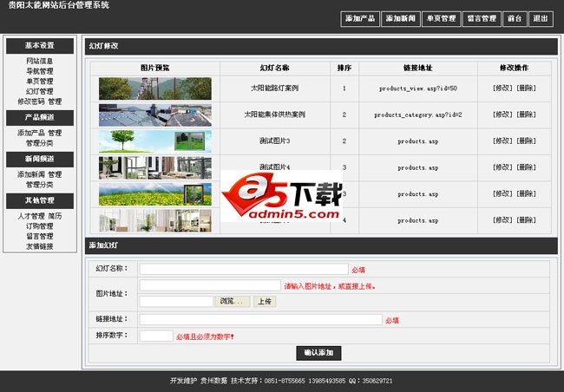
Task: Open 友情链接 in the sidebar
Action: pyautogui.click(x=40, y=246)
